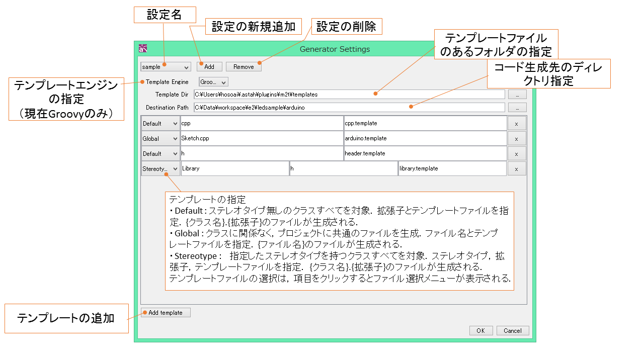Browse for the Template Dir folder

point(517,94)
